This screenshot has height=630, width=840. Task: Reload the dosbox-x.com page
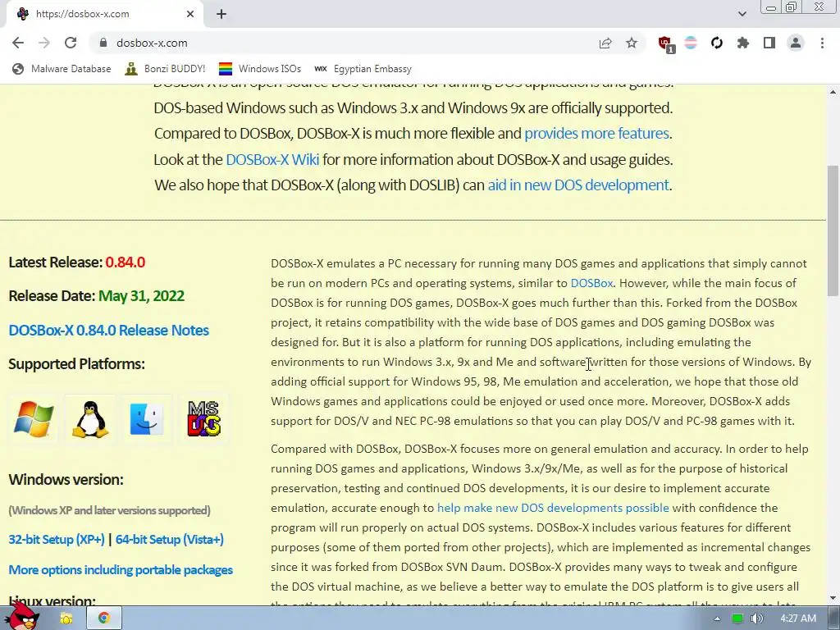71,43
